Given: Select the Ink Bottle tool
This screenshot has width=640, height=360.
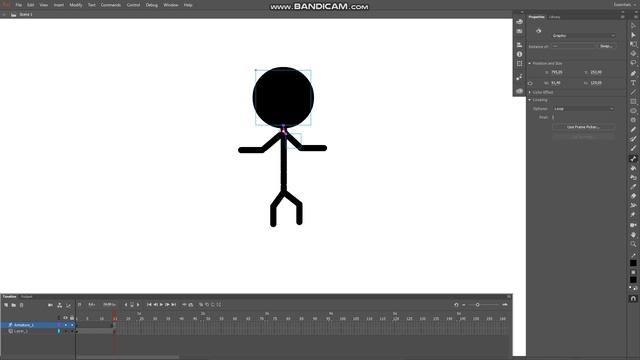Looking at the screenshot, I should (x=633, y=178).
